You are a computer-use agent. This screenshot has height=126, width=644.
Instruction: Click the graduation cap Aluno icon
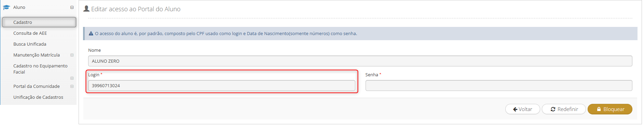6,7
